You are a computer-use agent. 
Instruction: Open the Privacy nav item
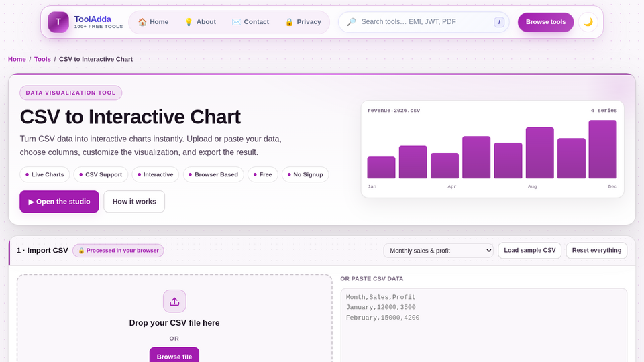[x=303, y=22]
